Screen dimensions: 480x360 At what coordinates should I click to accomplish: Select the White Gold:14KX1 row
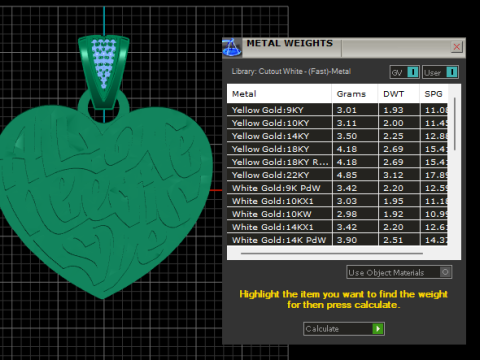tap(337, 227)
